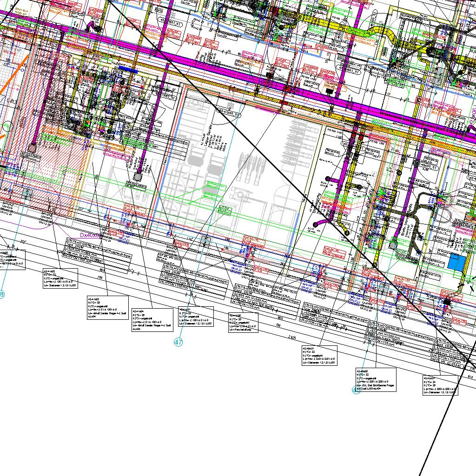The width and height of the screenshot is (476, 476).
Task: Click the grey pipe riser circle left of Lager room
Action: point(138,177)
